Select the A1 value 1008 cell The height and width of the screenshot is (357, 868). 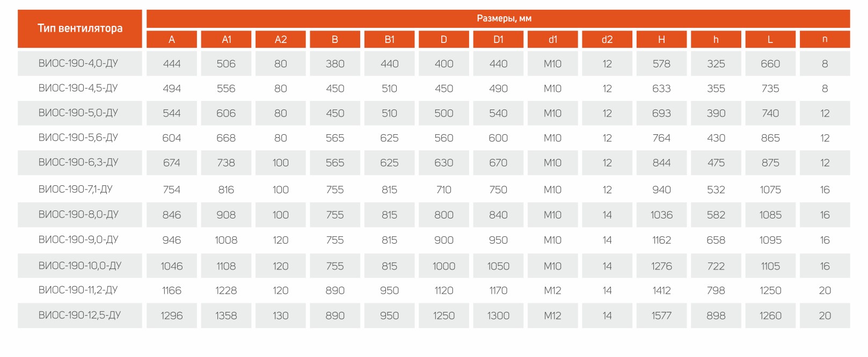[226, 240]
